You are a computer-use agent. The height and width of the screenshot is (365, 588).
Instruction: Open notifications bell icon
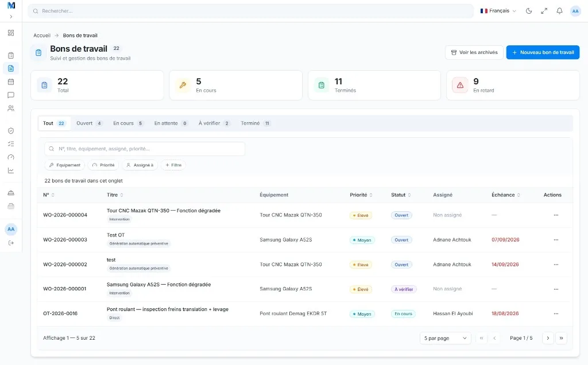[x=559, y=11]
